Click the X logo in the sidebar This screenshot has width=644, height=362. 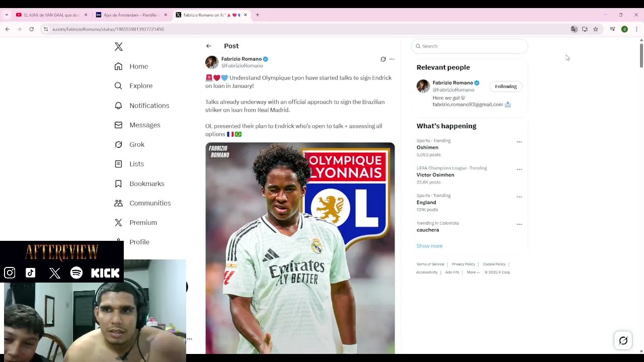[119, 47]
